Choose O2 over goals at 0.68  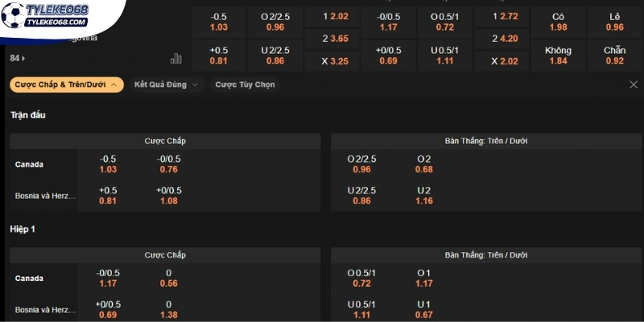click(x=424, y=164)
